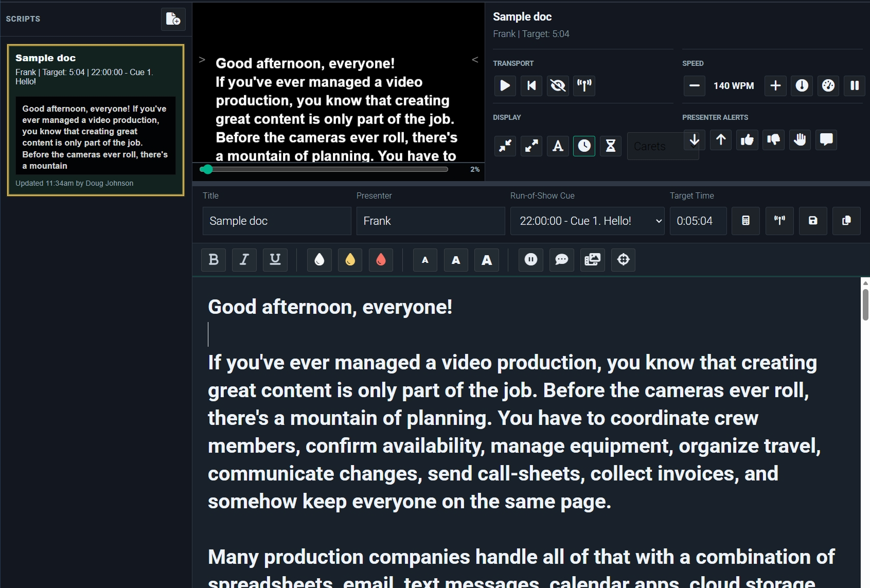Send the thumbs-down presenter alert
Viewport: 870px width, 588px height.
[x=773, y=139]
